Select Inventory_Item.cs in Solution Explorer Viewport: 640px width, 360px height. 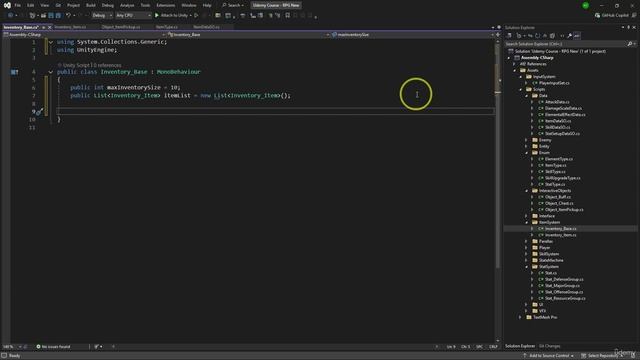[560, 235]
